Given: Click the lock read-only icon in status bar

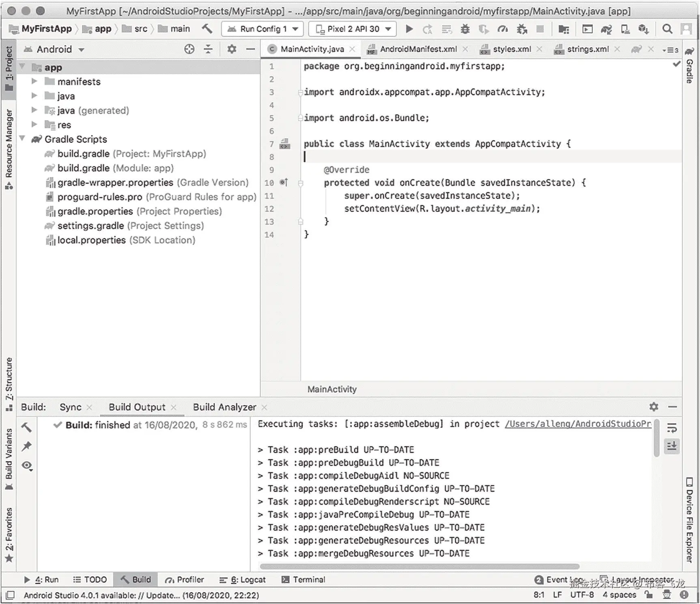Looking at the screenshot, I should click(x=649, y=595).
